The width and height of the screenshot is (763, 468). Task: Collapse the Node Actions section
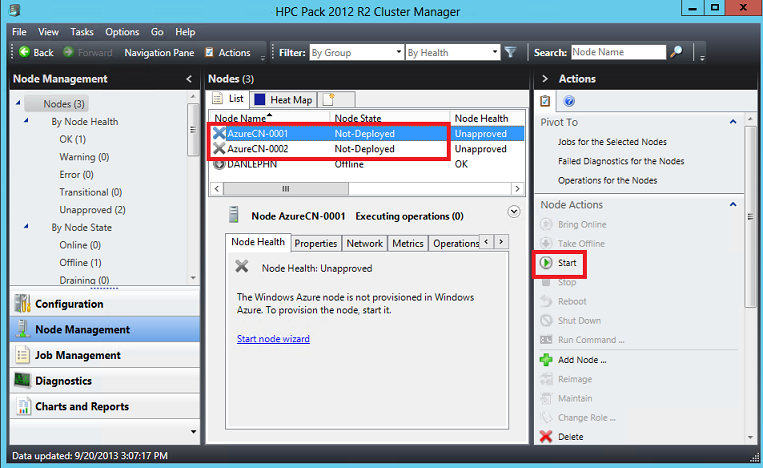pyautogui.click(x=733, y=205)
